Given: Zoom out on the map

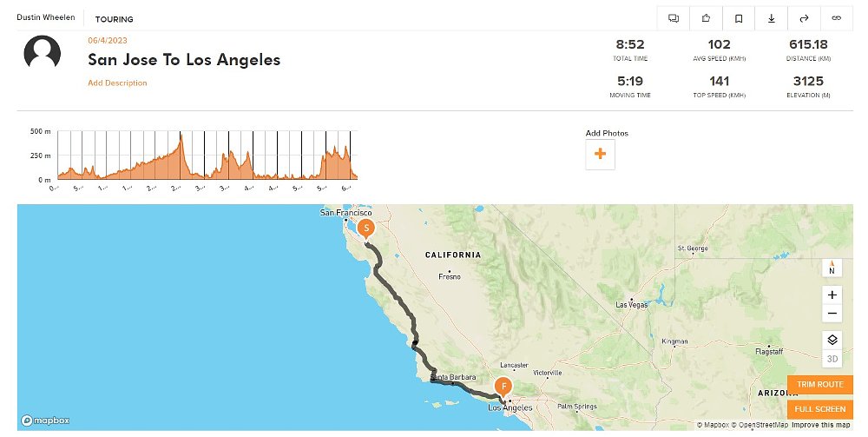Looking at the screenshot, I should coord(832,314).
